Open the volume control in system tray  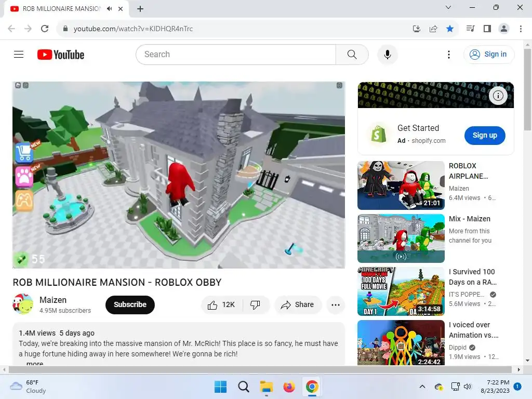tap(468, 387)
